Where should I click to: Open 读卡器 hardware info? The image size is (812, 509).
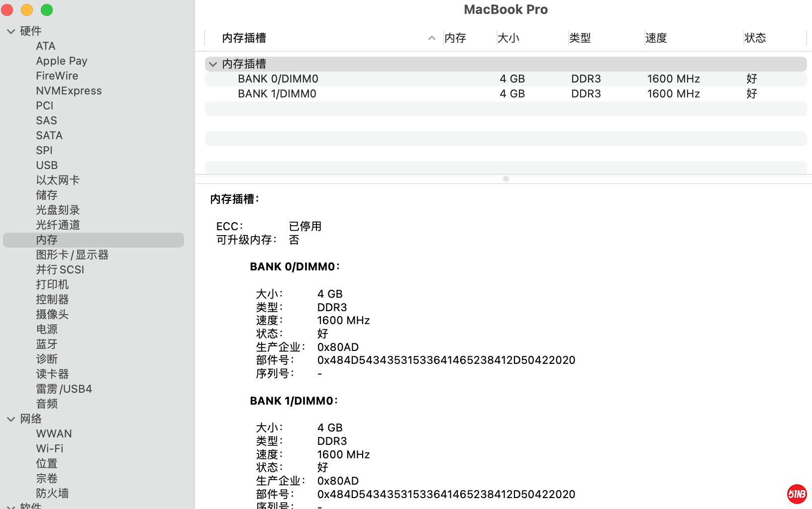(x=52, y=374)
